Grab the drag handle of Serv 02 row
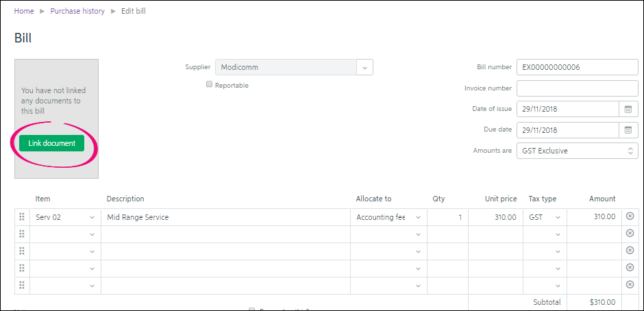Screen dimensions: 644x311 click(22, 217)
